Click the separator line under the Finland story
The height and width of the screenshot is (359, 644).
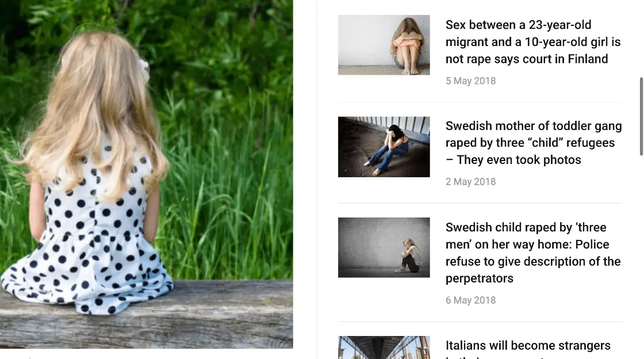coord(480,102)
